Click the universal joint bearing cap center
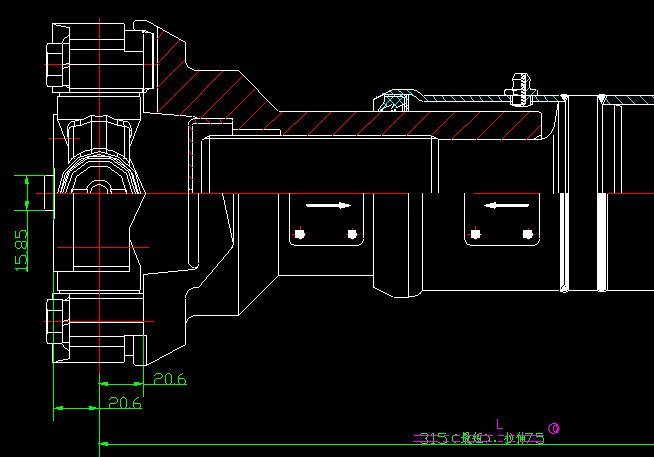Screen dimensions: 654x457 (x=98, y=186)
